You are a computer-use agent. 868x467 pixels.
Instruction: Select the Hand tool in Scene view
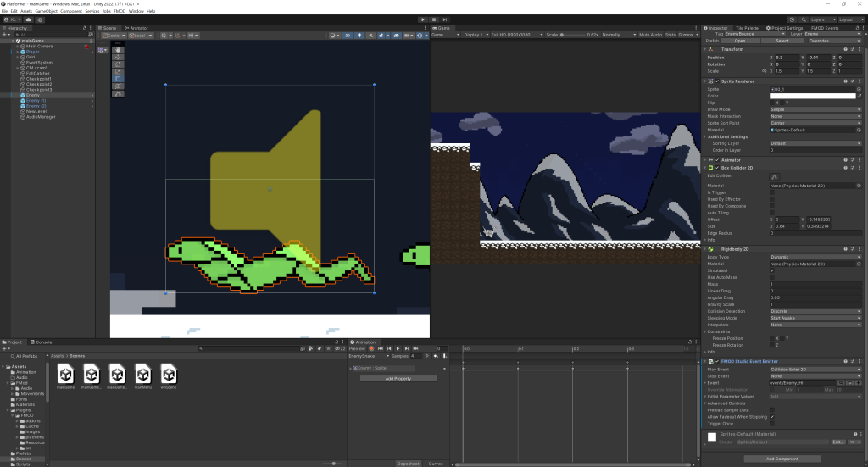(118, 49)
